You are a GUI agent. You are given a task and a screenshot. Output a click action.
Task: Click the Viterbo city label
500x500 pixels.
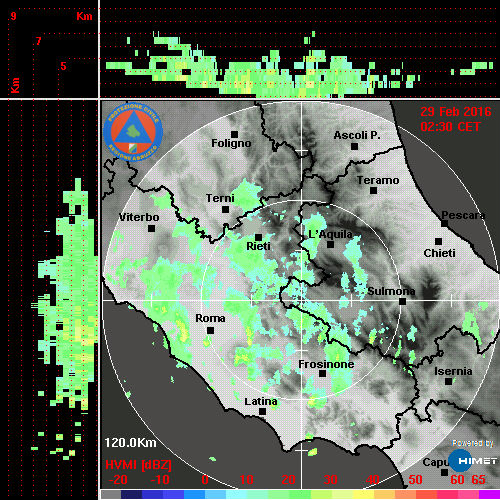click(139, 217)
